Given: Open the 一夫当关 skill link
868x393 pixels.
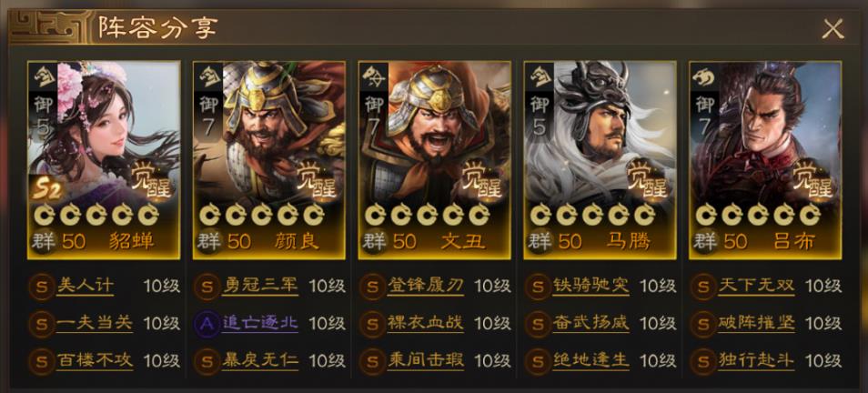Looking at the screenshot, I should tap(95, 323).
